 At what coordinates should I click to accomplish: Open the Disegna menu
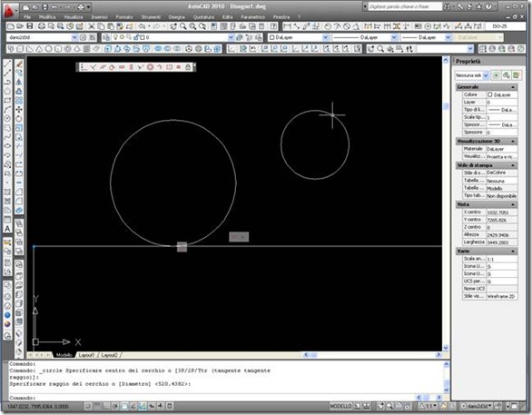point(177,16)
